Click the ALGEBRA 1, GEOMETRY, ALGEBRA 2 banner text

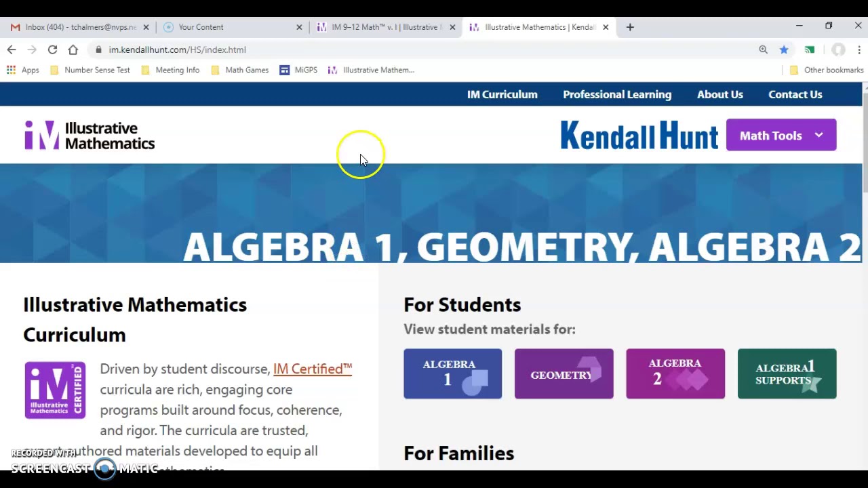[x=522, y=247]
